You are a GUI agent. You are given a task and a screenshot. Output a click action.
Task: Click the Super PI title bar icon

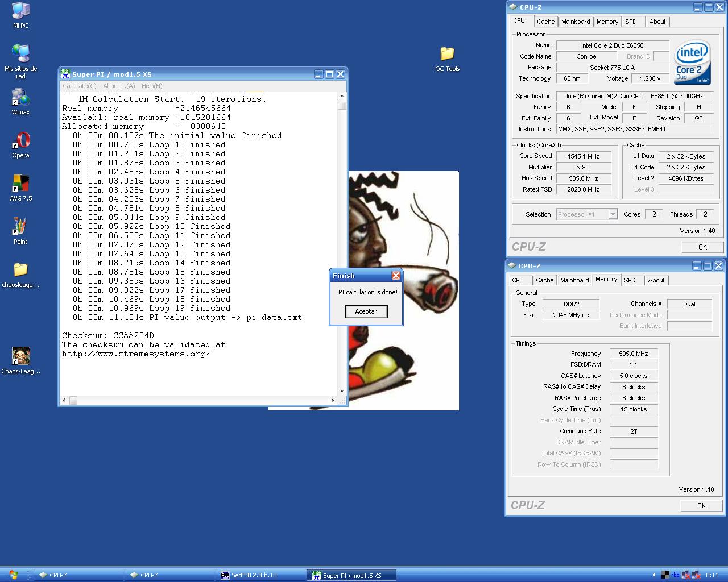point(65,74)
